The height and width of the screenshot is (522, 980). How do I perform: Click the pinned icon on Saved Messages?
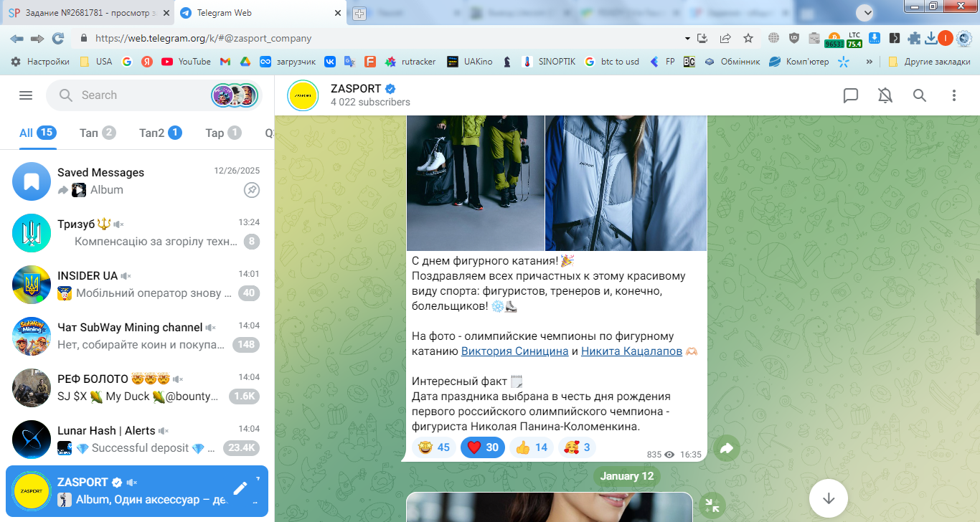click(252, 190)
